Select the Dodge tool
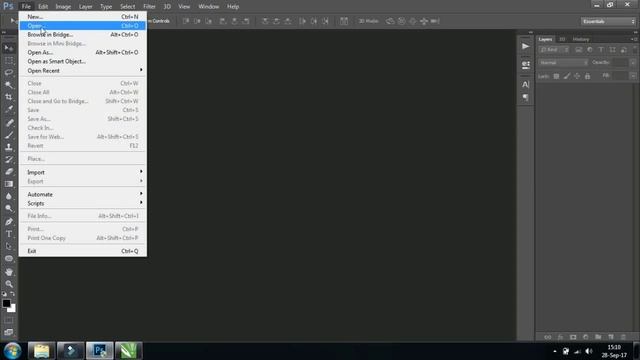The image size is (640, 360). click(9, 208)
